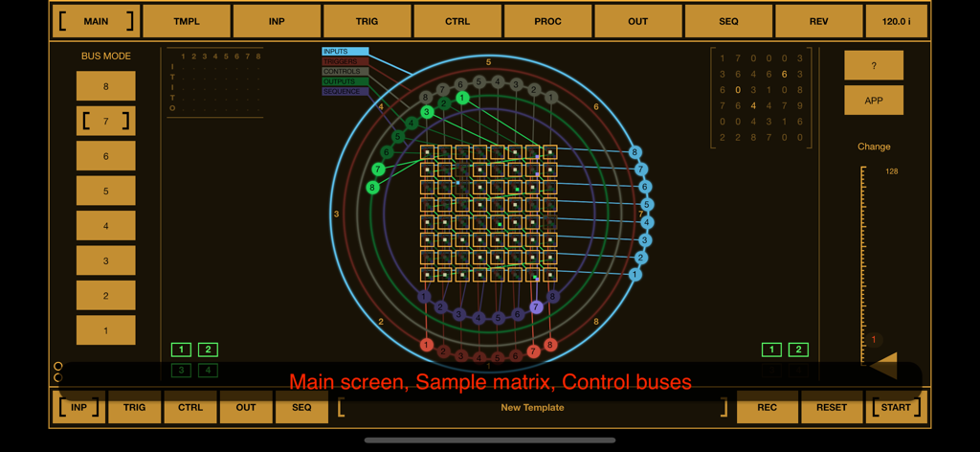Select purple sequence node 2
Image resolution: width=980 pixels, height=452 pixels.
[441, 307]
